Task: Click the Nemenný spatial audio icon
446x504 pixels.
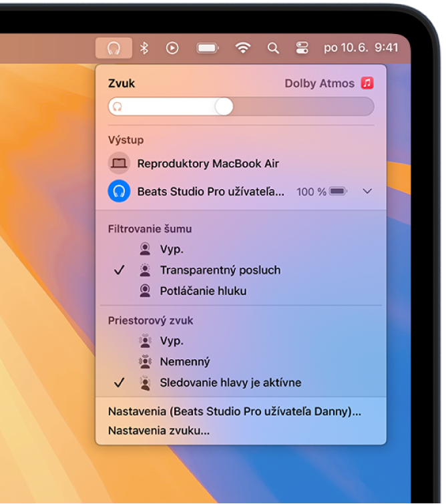Action: (x=145, y=362)
